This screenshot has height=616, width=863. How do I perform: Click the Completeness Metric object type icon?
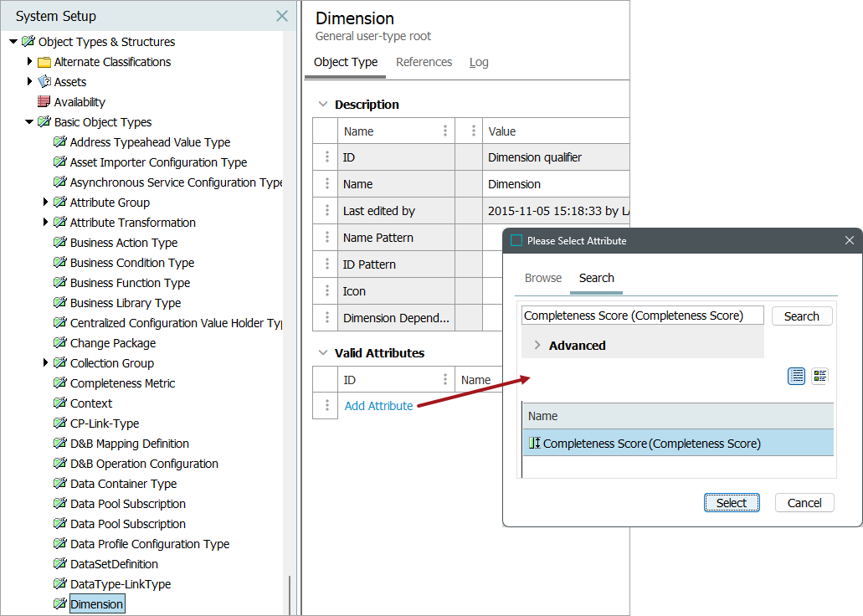coord(60,383)
